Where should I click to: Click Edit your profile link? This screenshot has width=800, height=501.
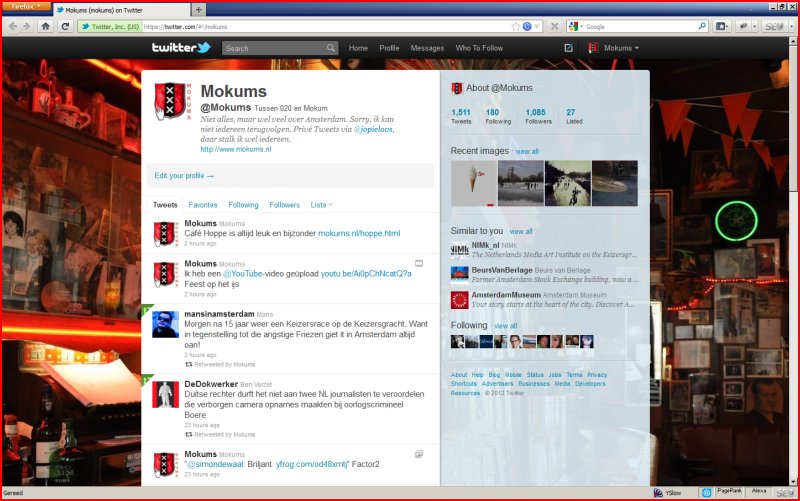coord(184,176)
